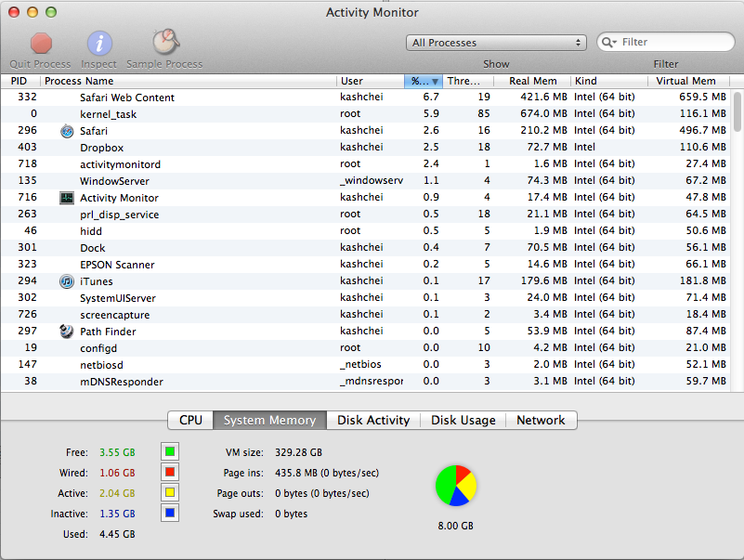
Task: Click the 329.28 GB VM size value
Action: click(298, 452)
